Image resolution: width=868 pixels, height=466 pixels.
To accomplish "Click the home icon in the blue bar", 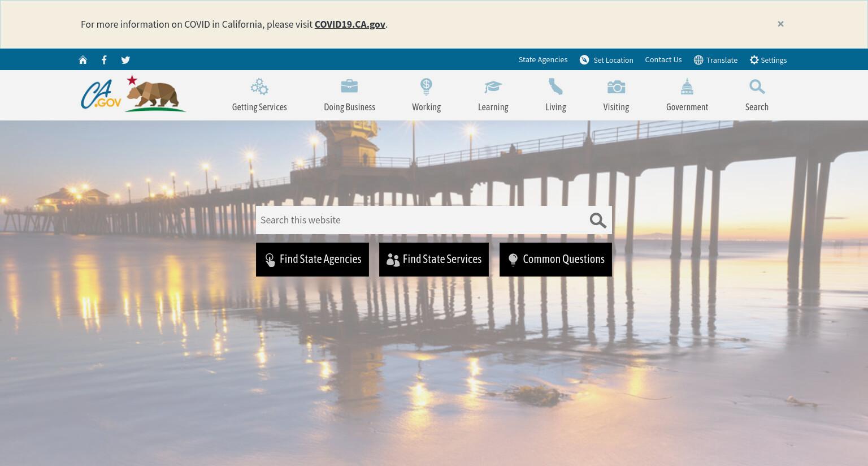I will point(83,60).
